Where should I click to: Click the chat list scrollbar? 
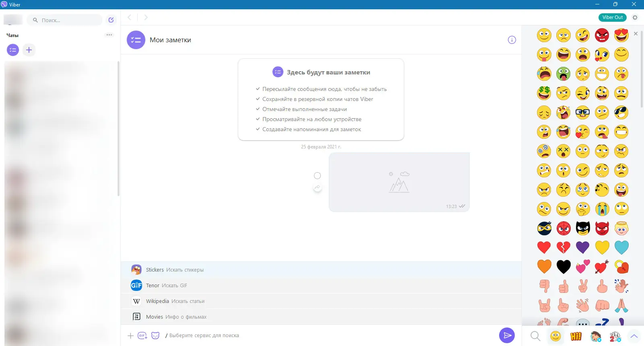pos(118,129)
